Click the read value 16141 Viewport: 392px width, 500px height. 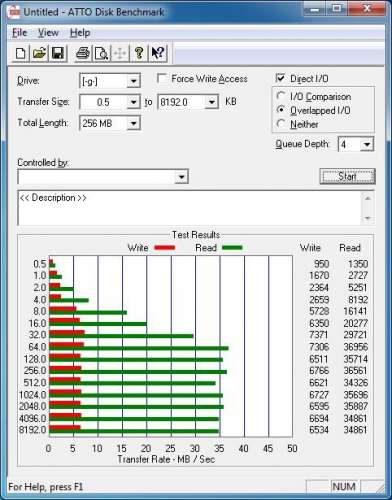(355, 311)
